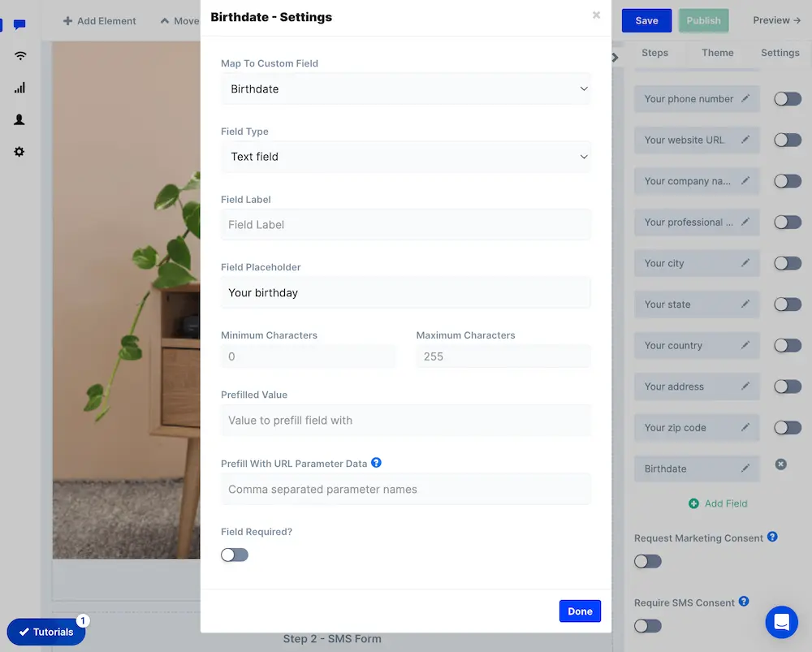Toggle on the Your phone number field
The image size is (812, 652).
787,98
